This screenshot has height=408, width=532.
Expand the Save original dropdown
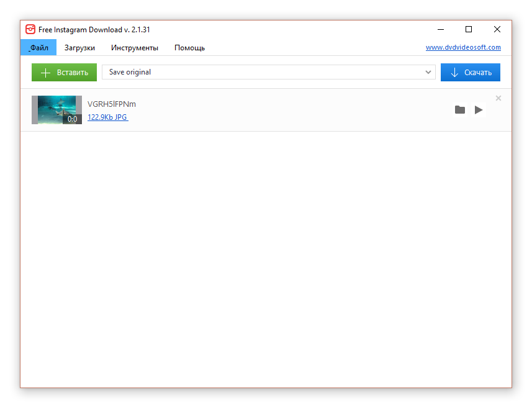pos(268,72)
